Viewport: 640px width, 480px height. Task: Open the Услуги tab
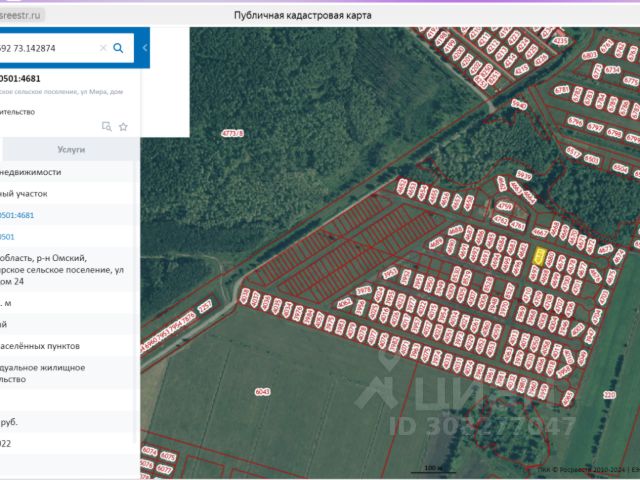point(71,149)
